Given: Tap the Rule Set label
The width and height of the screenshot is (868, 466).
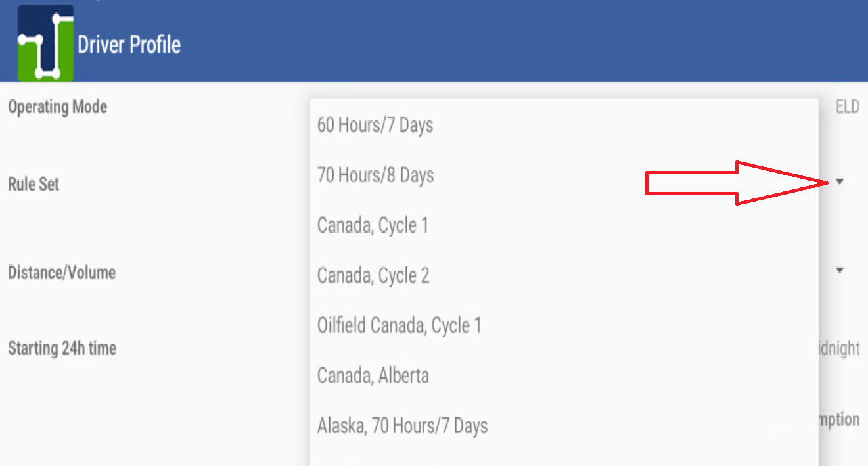Looking at the screenshot, I should coord(34,184).
